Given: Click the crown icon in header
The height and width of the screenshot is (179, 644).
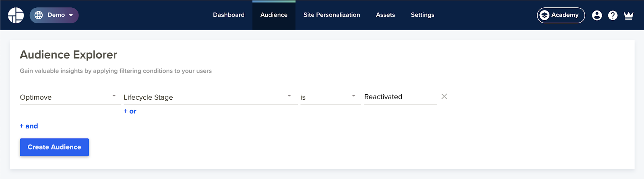Looking at the screenshot, I should (629, 15).
